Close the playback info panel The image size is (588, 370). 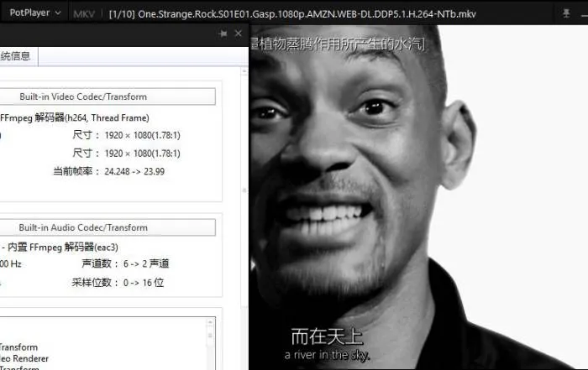[x=238, y=34]
